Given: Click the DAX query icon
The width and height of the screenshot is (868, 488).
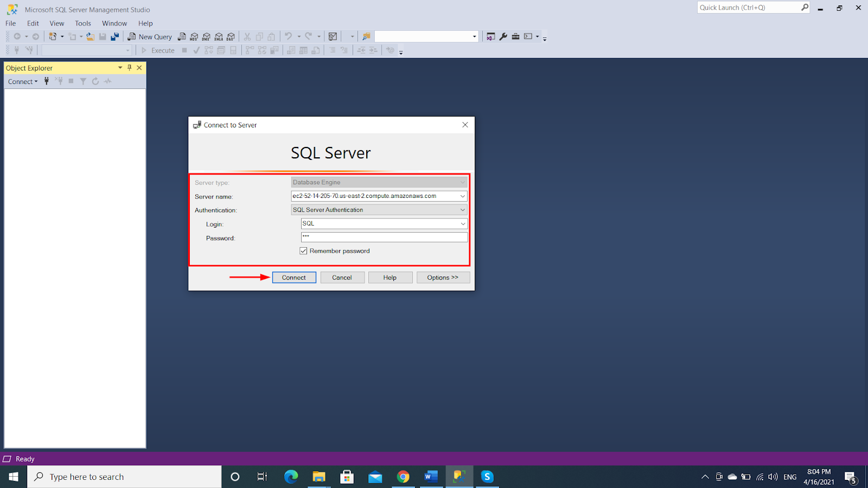Looking at the screenshot, I should coord(231,37).
